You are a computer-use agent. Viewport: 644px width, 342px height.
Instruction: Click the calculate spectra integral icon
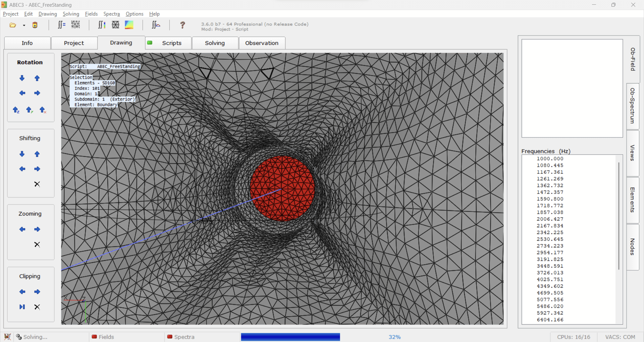[156, 25]
